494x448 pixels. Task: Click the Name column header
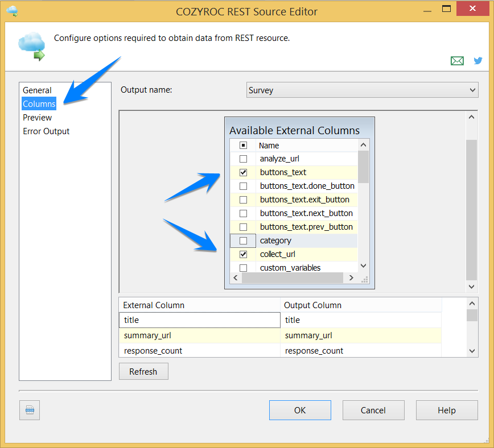pos(307,146)
